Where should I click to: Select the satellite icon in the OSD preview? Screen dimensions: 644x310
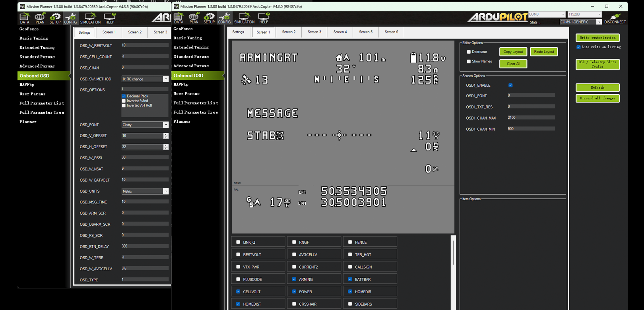pyautogui.click(x=246, y=80)
